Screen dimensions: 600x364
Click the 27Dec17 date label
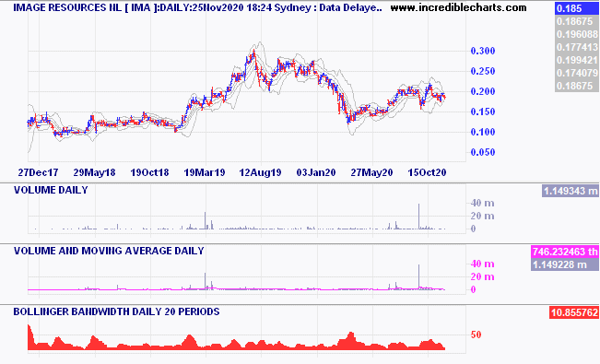coord(38,172)
